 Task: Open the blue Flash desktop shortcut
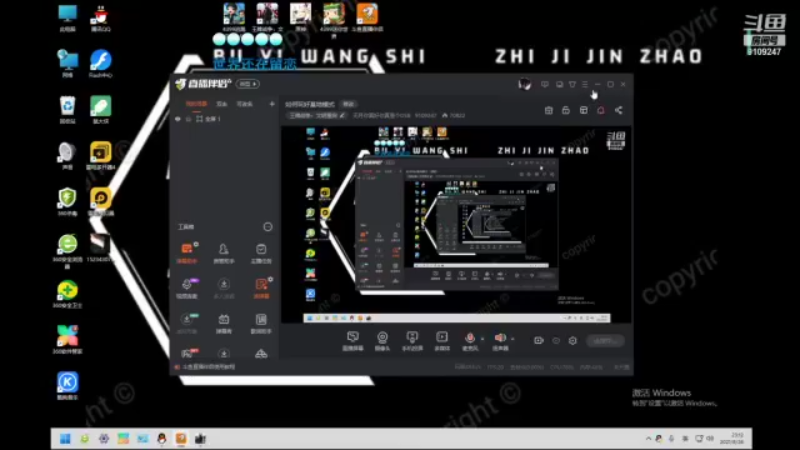click(x=101, y=64)
